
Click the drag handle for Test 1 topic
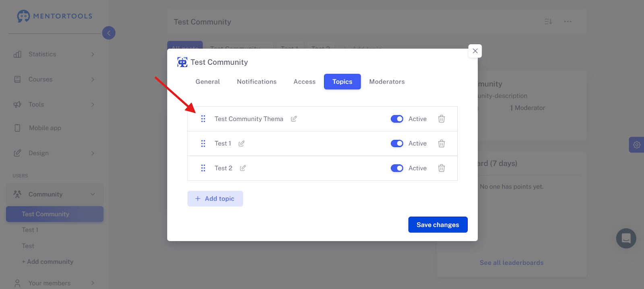point(203,143)
